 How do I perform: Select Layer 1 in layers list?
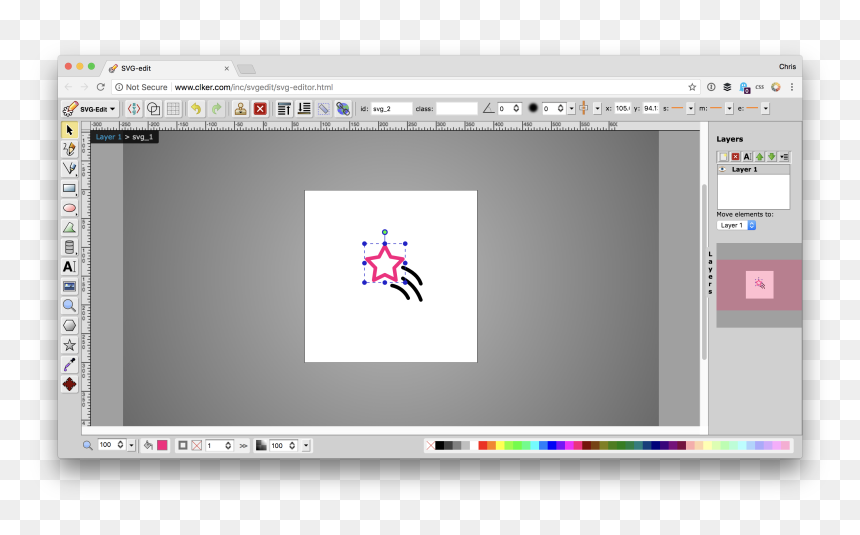(754, 170)
